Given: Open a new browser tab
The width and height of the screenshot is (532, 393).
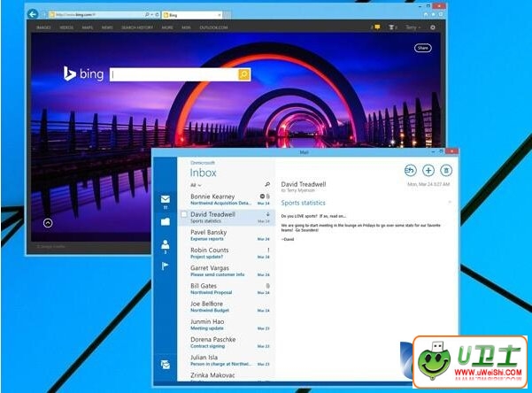Looking at the screenshot, I should 227,15.
